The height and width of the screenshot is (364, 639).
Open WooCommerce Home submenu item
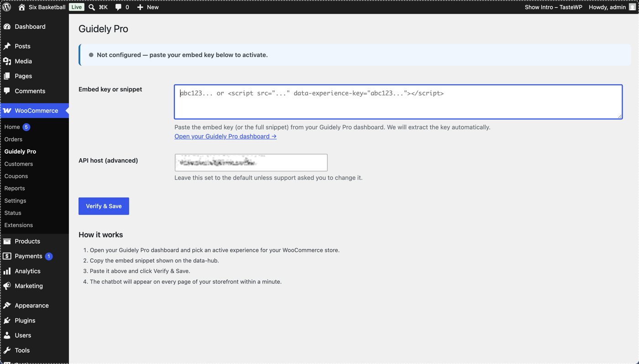click(x=12, y=127)
